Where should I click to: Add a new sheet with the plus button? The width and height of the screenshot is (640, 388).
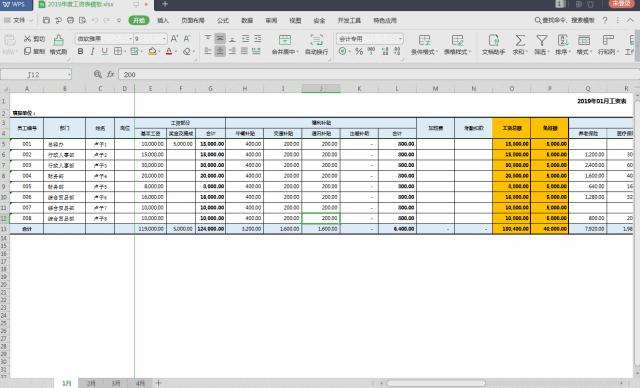coord(158,383)
